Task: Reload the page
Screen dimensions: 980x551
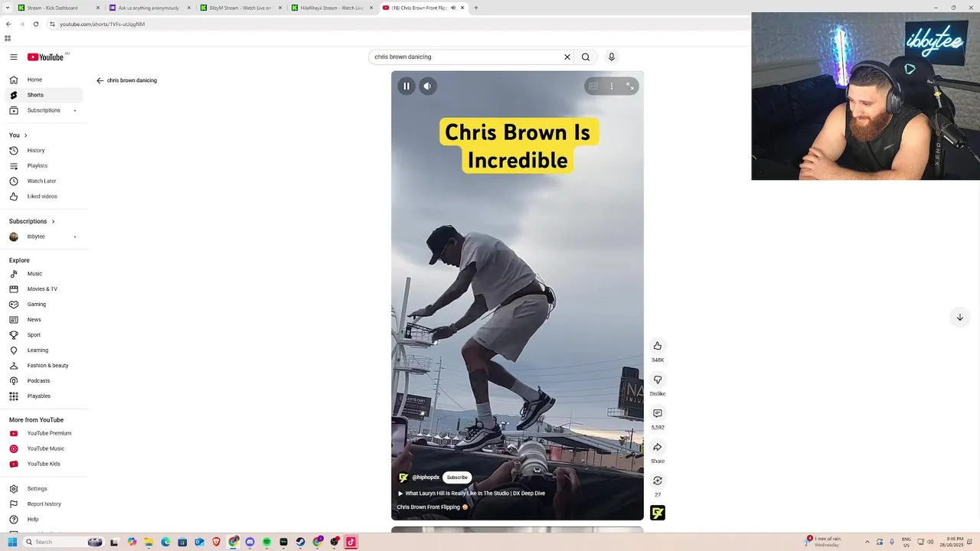Action: (x=35, y=24)
